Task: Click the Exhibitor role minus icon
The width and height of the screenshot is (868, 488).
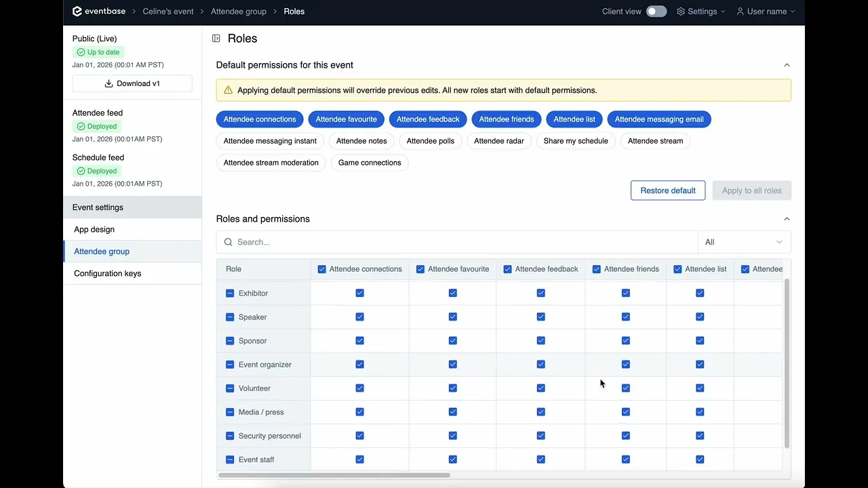Action: point(230,293)
